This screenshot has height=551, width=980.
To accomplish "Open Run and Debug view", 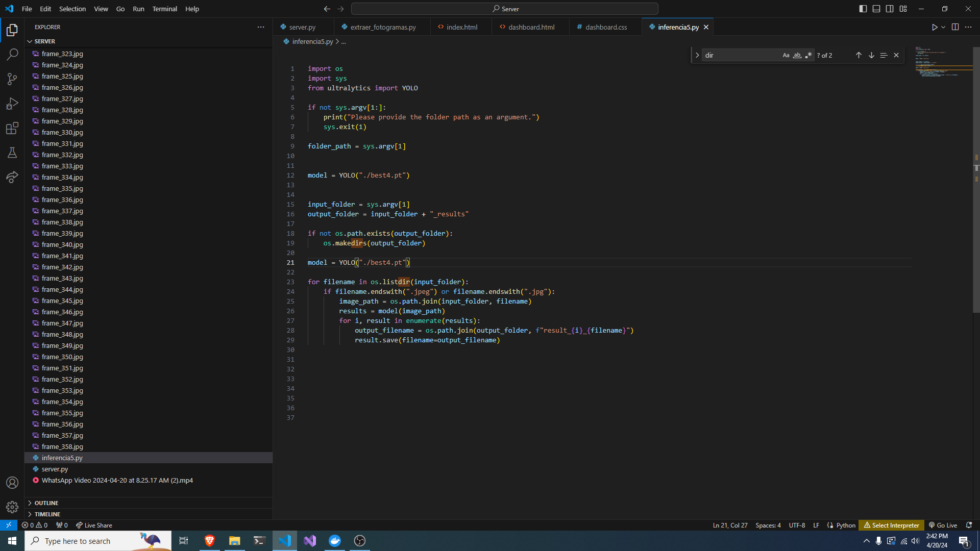I will [x=12, y=104].
